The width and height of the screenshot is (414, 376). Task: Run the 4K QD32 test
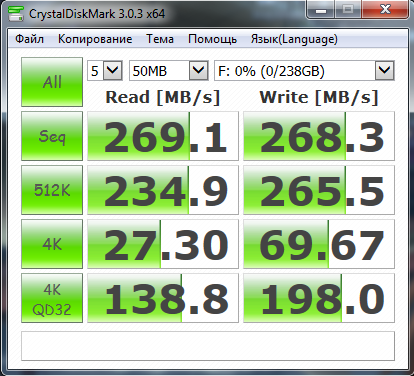(x=52, y=298)
